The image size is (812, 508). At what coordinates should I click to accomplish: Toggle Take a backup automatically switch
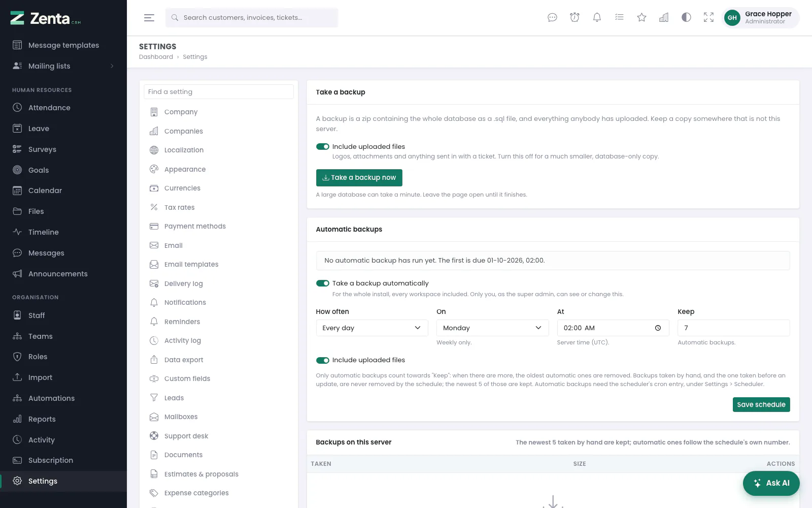coord(323,283)
